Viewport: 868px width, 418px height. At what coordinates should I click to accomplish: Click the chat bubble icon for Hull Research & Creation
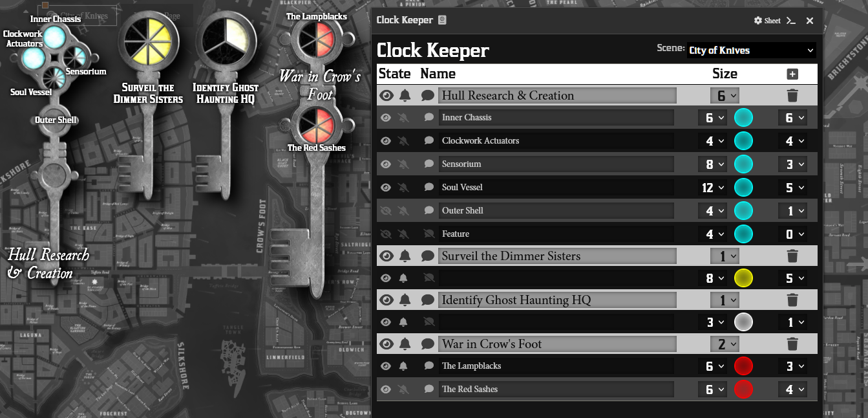(427, 95)
